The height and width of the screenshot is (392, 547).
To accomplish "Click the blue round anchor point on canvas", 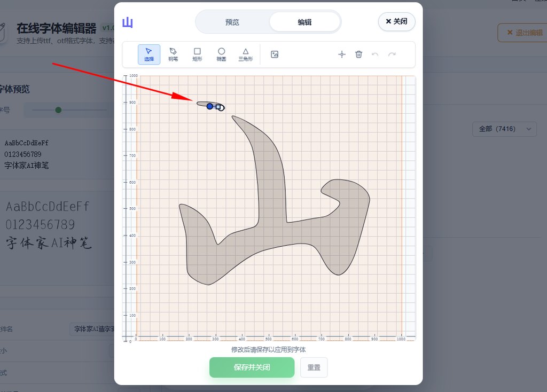I will tap(210, 106).
